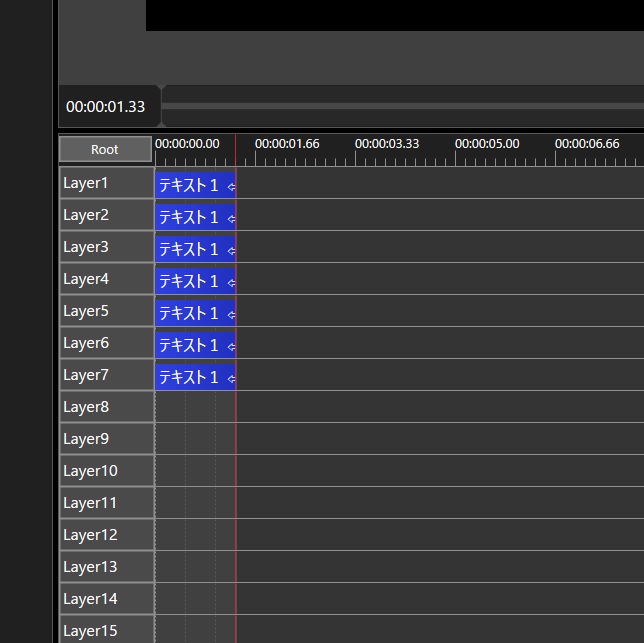Image resolution: width=644 pixels, height=643 pixels.
Task: Click the Layer15 header
Action: (x=106, y=631)
